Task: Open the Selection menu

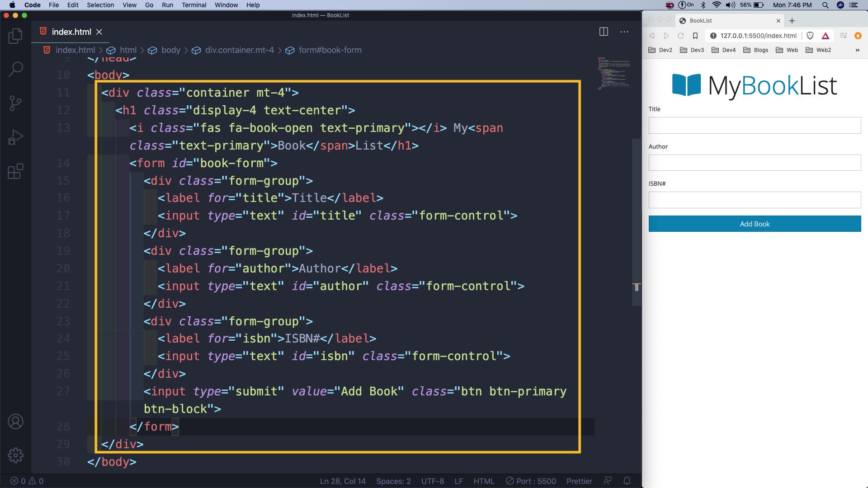Action: pos(100,5)
